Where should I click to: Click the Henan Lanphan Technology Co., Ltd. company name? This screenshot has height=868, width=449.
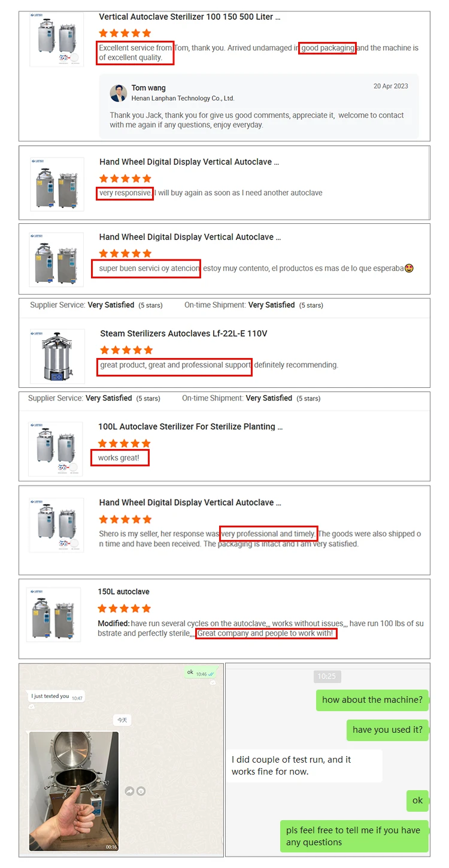pos(183,98)
